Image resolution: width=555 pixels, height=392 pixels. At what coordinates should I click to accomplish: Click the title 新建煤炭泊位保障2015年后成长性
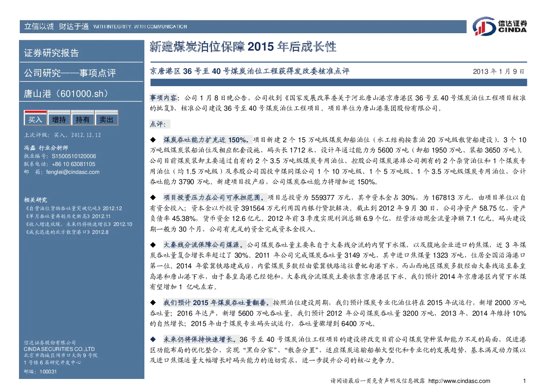(243, 47)
